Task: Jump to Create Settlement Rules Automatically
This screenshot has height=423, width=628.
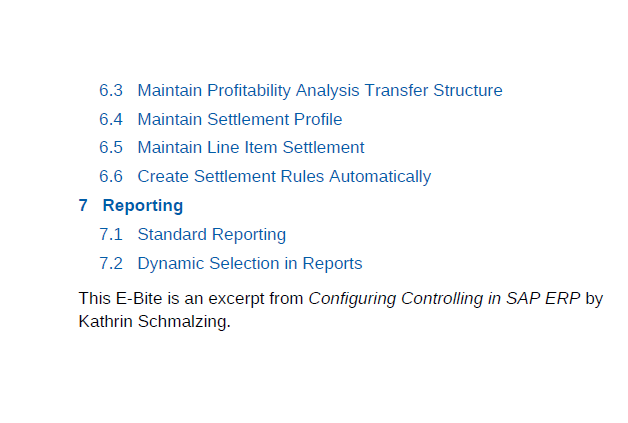Action: (284, 177)
